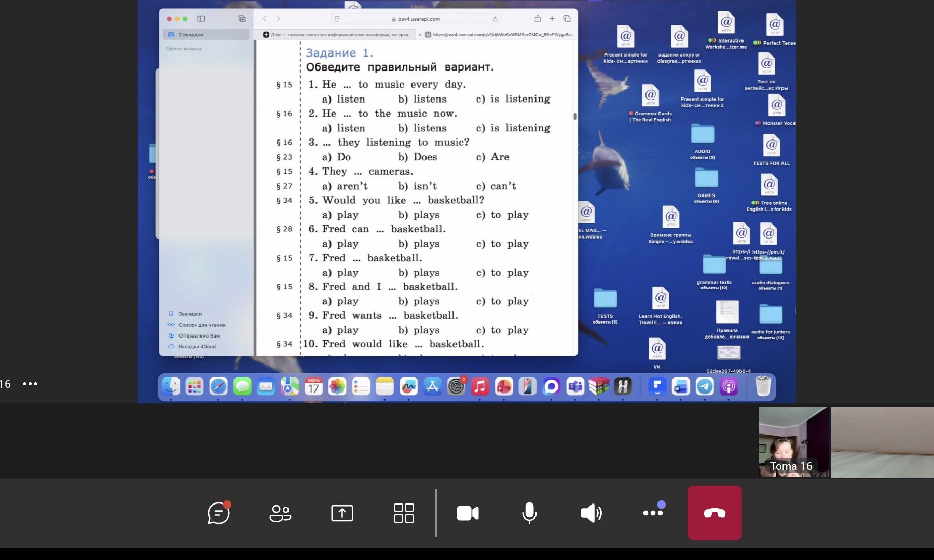This screenshot has width=934, height=560.
Task: Click the Safari page vertical scrollbar
Action: pos(575,116)
